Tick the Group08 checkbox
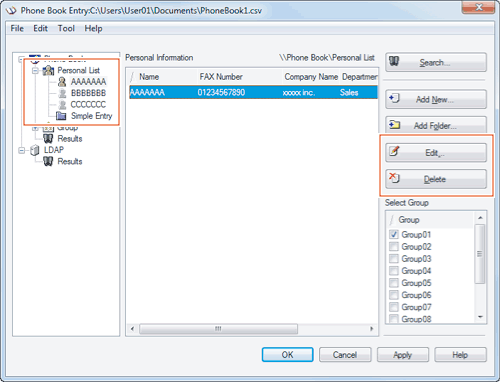This screenshot has height=382, width=500. point(394,319)
